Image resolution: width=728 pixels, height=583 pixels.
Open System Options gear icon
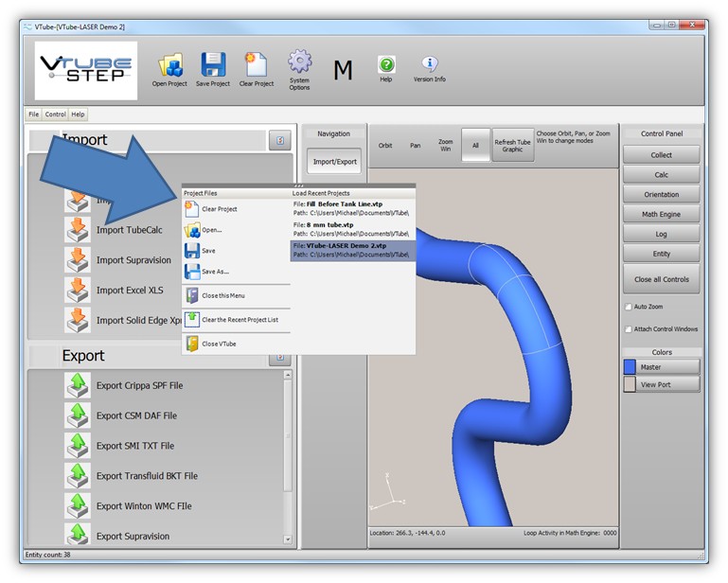click(299, 63)
